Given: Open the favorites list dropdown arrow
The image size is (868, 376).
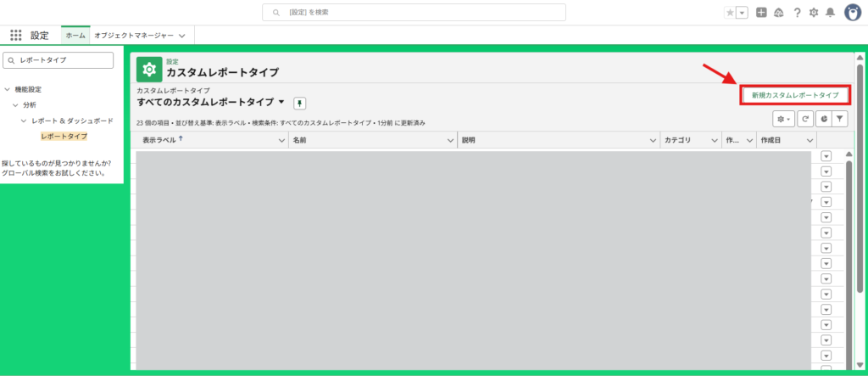Looking at the screenshot, I should pyautogui.click(x=743, y=12).
